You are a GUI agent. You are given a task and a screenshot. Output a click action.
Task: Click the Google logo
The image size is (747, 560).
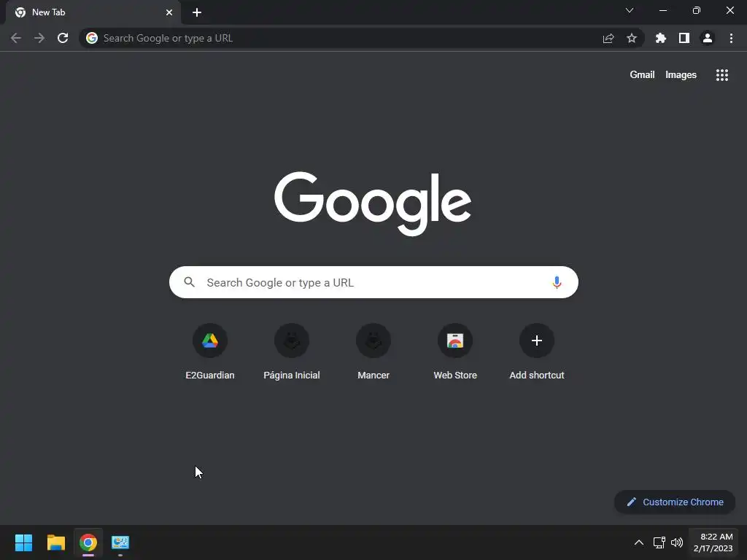[x=373, y=203]
